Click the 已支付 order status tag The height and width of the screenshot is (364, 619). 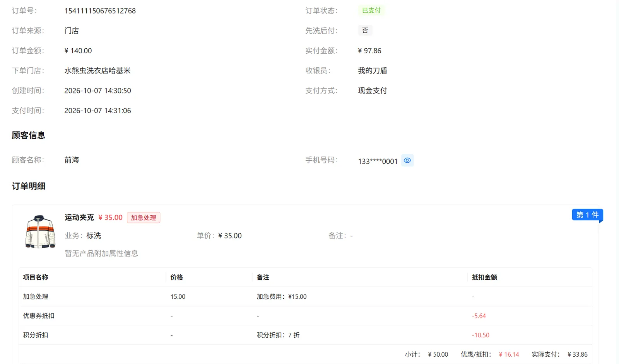(x=371, y=10)
